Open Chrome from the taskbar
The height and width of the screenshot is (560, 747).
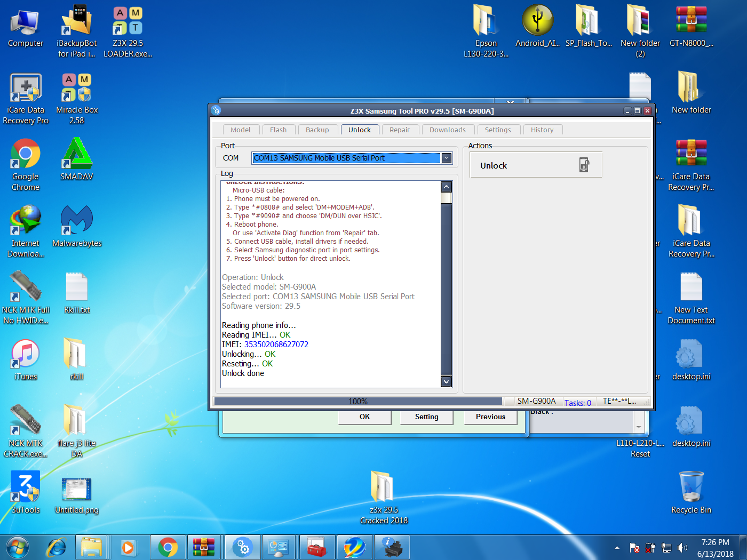point(168,548)
